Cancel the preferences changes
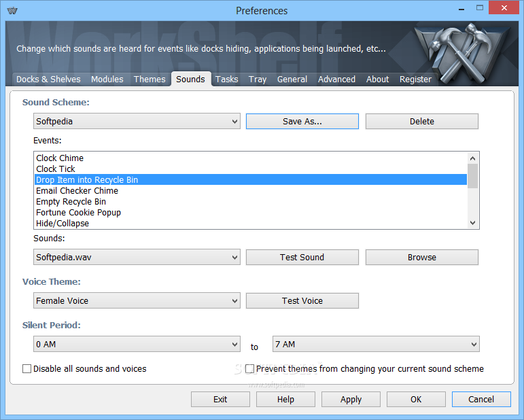524x420 pixels. click(x=481, y=400)
